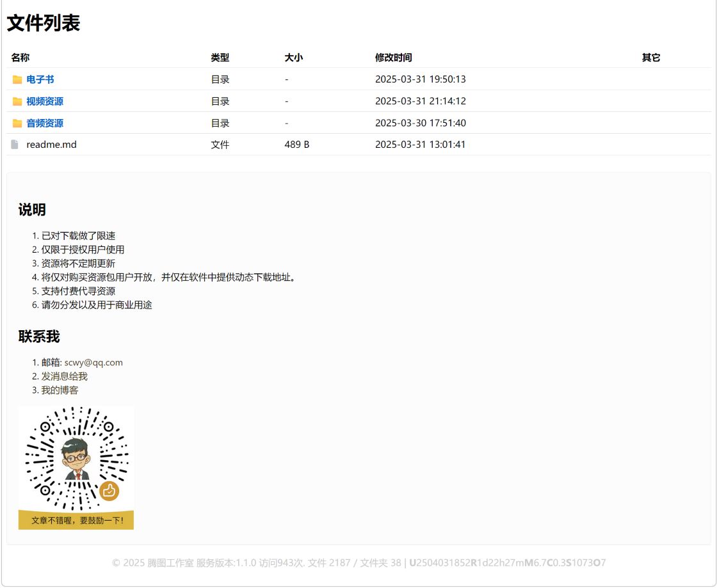Click the folder icon beside 电子书
The width and height of the screenshot is (719, 588).
tap(17, 79)
